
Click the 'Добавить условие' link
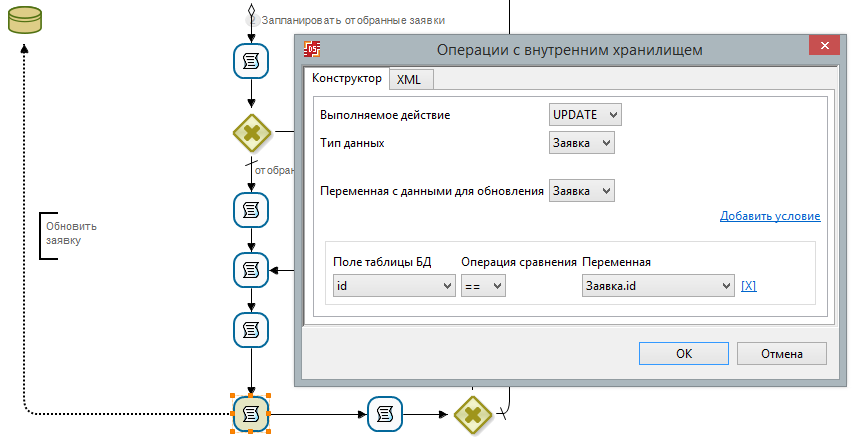tap(769, 216)
